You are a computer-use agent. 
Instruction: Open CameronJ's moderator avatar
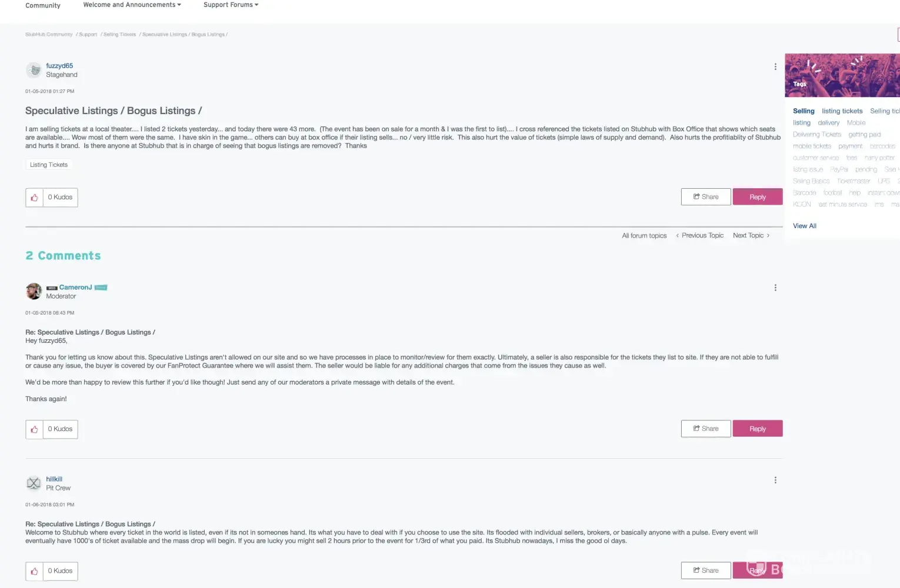tap(34, 291)
